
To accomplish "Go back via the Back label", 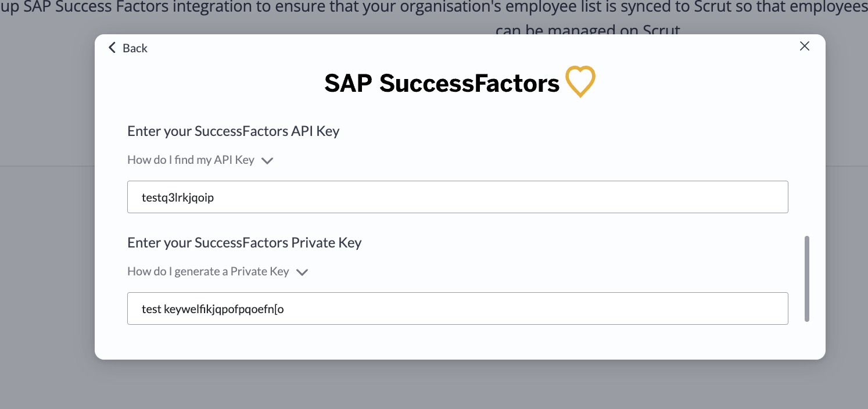I will click(135, 48).
